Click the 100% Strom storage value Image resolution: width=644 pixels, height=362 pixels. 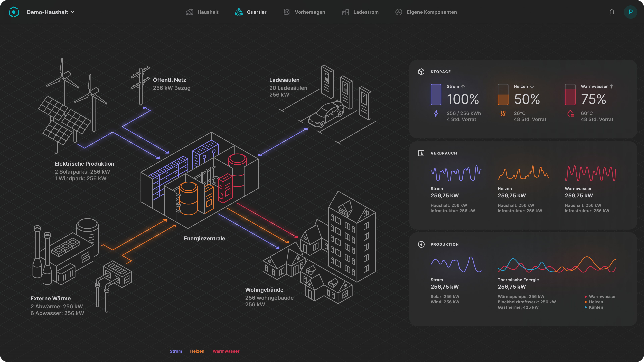[463, 99]
